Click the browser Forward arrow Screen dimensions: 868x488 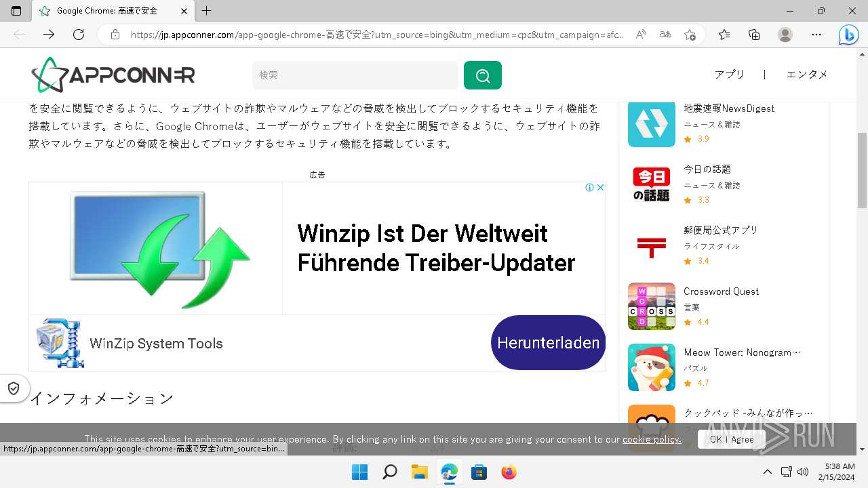[49, 35]
